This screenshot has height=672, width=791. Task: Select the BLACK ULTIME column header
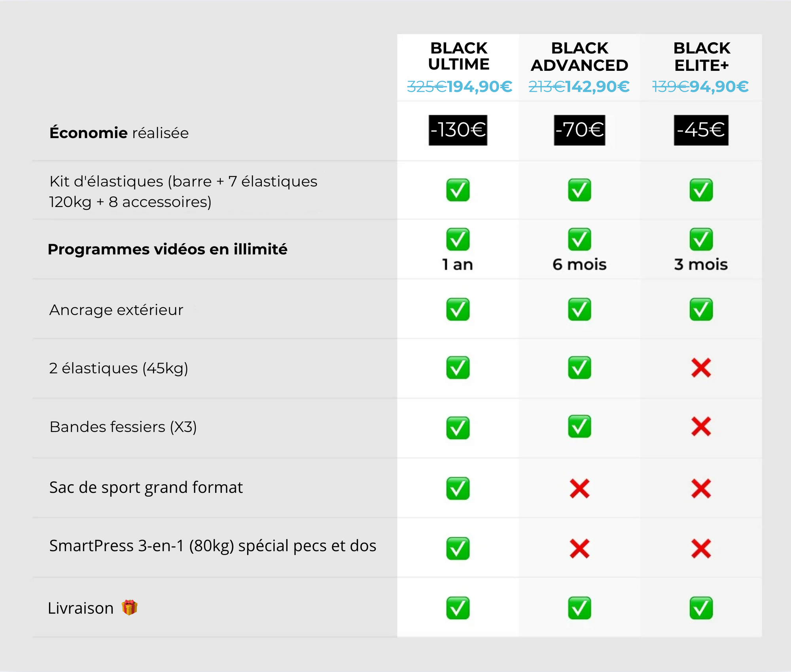(458, 56)
